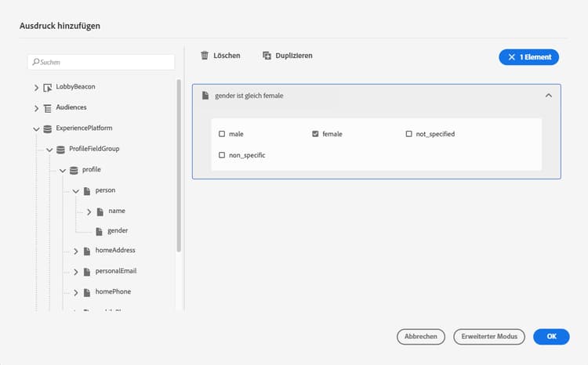Select the name tree item

[117, 211]
